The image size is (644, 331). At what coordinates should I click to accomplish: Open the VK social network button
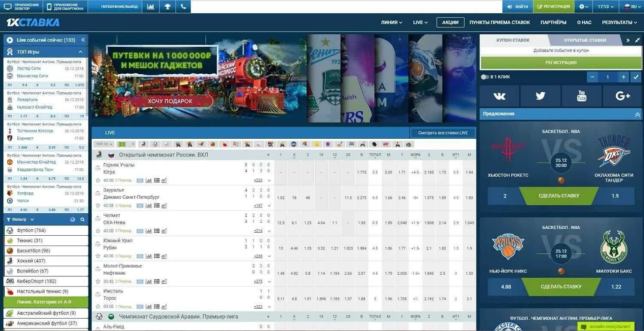[x=499, y=96]
